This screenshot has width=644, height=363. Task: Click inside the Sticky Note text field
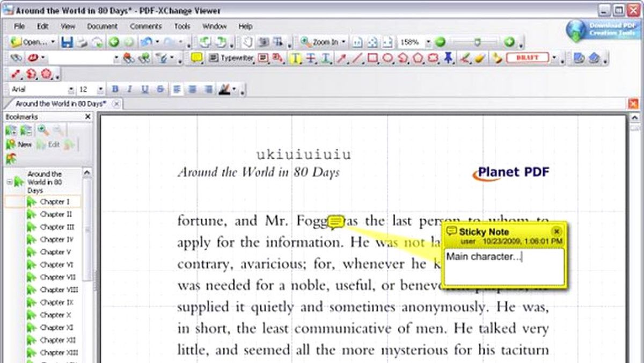tap(504, 266)
